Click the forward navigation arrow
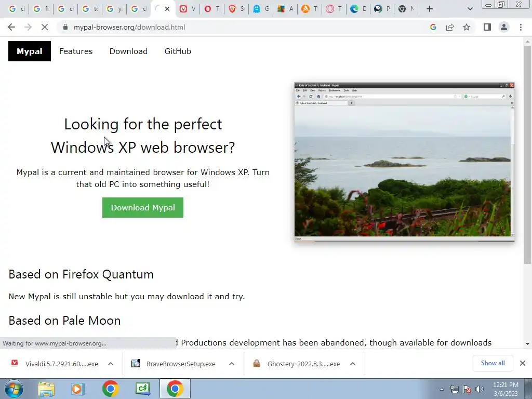The width and height of the screenshot is (532, 399). coord(28,27)
